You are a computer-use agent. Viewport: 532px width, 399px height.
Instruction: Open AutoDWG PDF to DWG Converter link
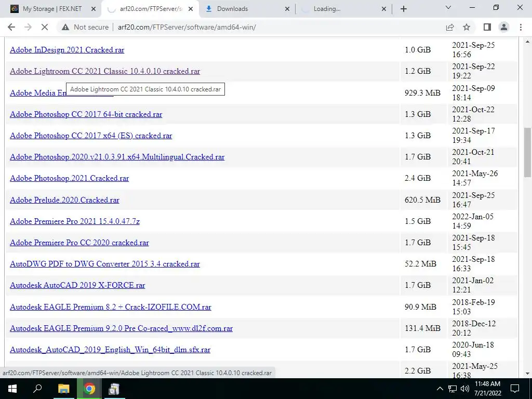pos(105,264)
